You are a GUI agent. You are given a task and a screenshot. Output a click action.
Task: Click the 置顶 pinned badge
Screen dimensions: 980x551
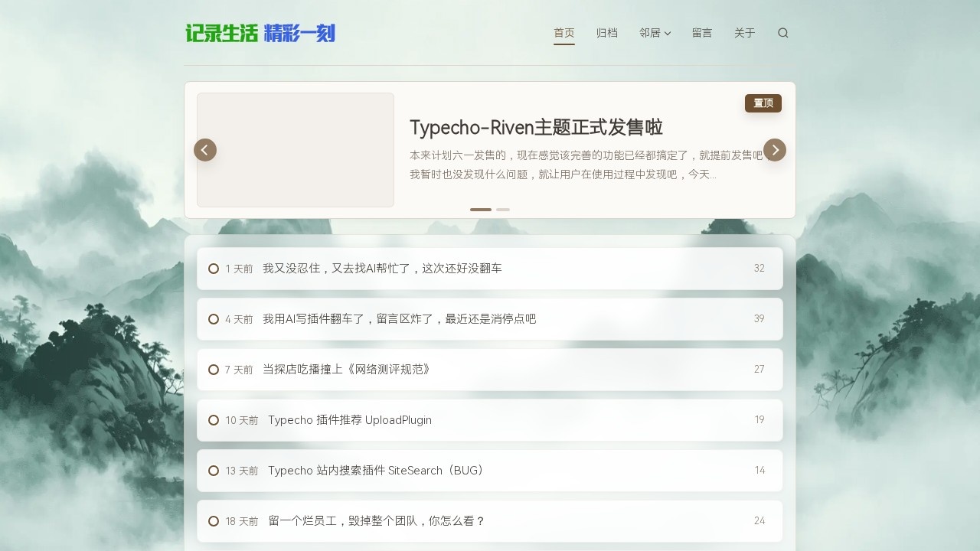coord(763,103)
